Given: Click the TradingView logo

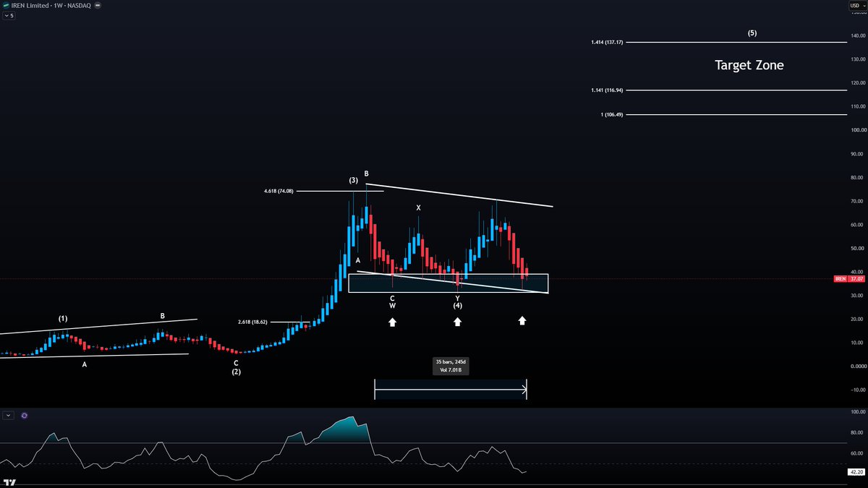Looking at the screenshot, I should [9, 482].
